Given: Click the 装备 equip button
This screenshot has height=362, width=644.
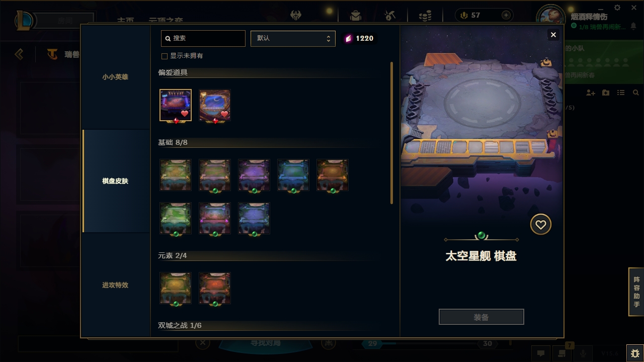Looking at the screenshot, I should (x=481, y=317).
